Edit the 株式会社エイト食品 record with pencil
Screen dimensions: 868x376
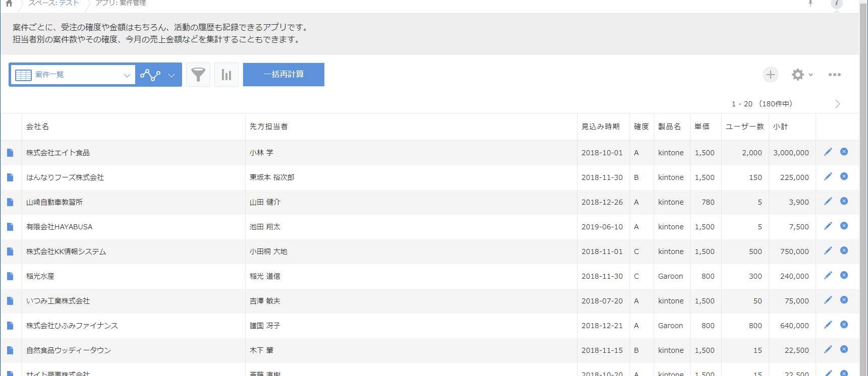828,152
